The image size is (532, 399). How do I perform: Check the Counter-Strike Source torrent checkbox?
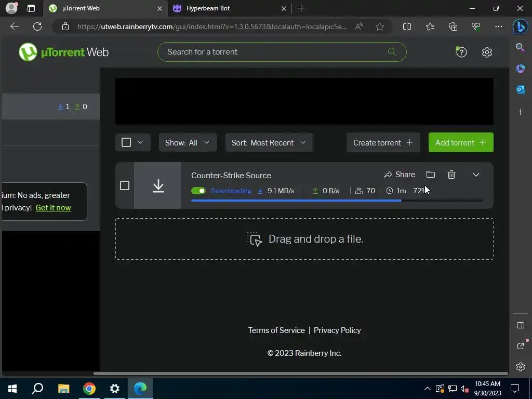[x=125, y=185]
